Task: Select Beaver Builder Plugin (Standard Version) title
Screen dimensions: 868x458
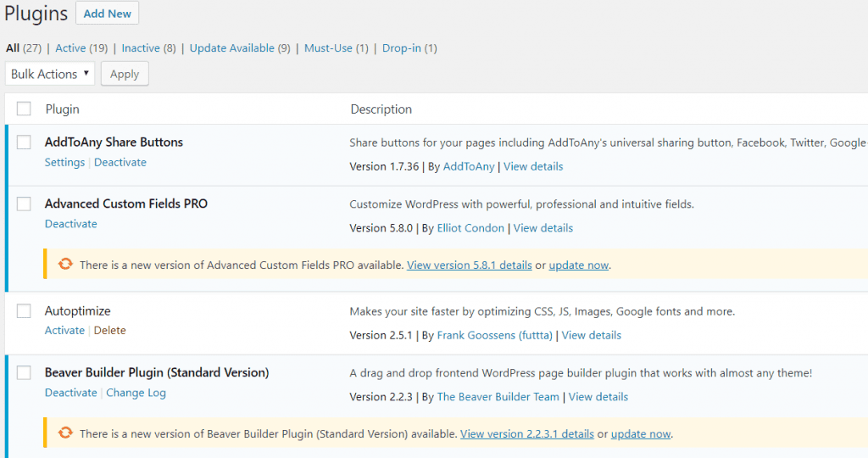Action: click(157, 372)
